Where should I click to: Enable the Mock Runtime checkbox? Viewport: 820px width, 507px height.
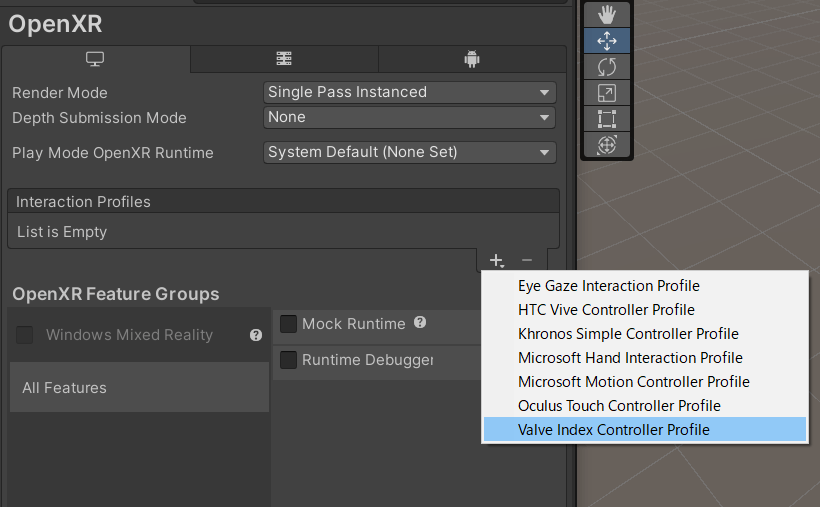pyautogui.click(x=288, y=324)
